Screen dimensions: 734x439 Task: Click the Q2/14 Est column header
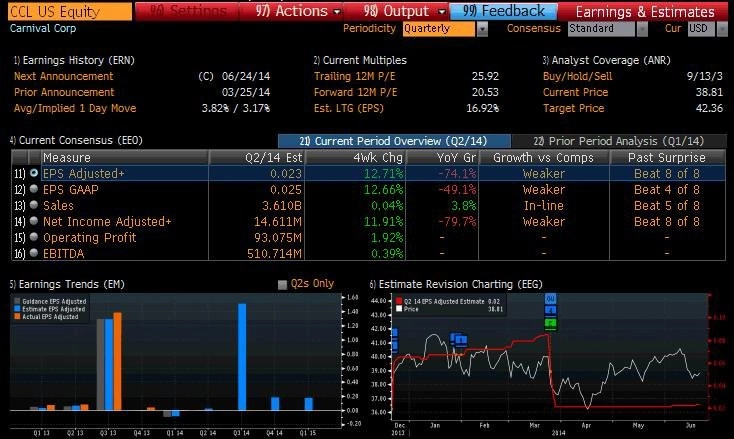pyautogui.click(x=257, y=158)
